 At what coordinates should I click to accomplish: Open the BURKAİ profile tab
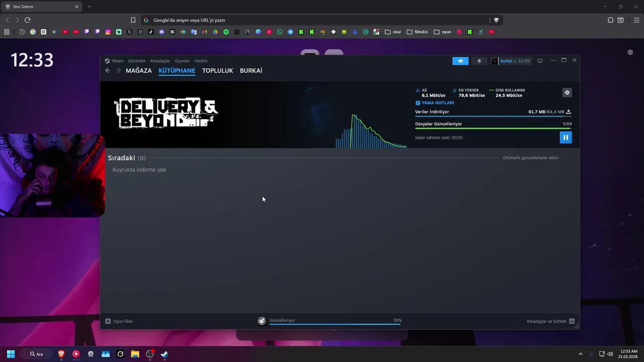click(x=251, y=70)
